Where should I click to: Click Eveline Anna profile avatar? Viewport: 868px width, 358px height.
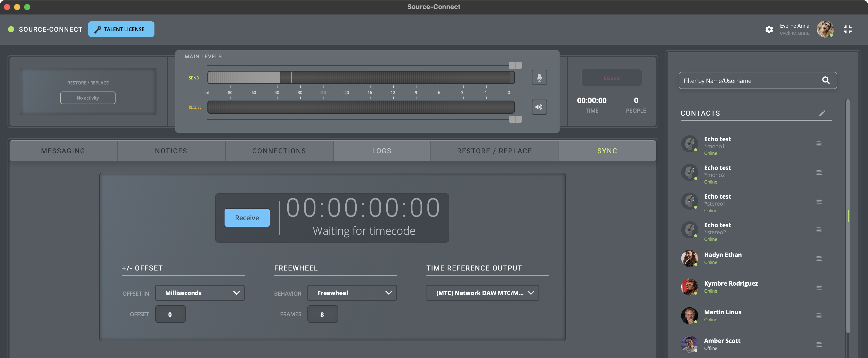[x=825, y=29]
